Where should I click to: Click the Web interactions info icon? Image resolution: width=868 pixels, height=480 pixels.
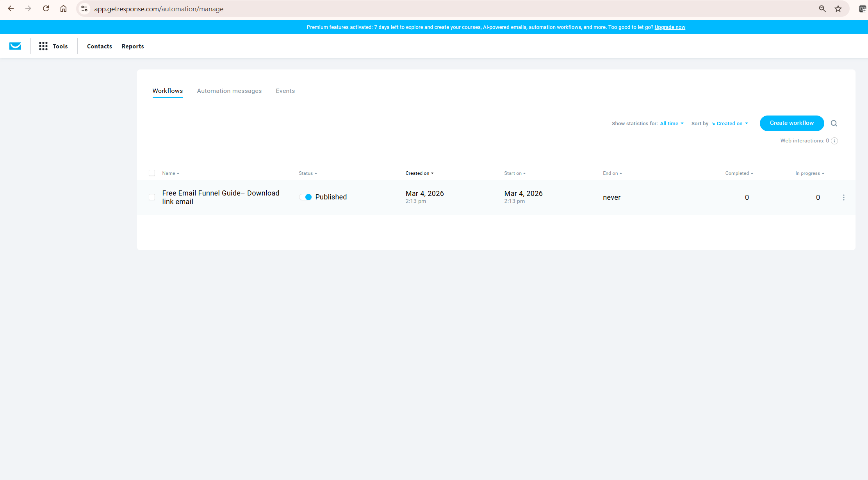(x=834, y=141)
